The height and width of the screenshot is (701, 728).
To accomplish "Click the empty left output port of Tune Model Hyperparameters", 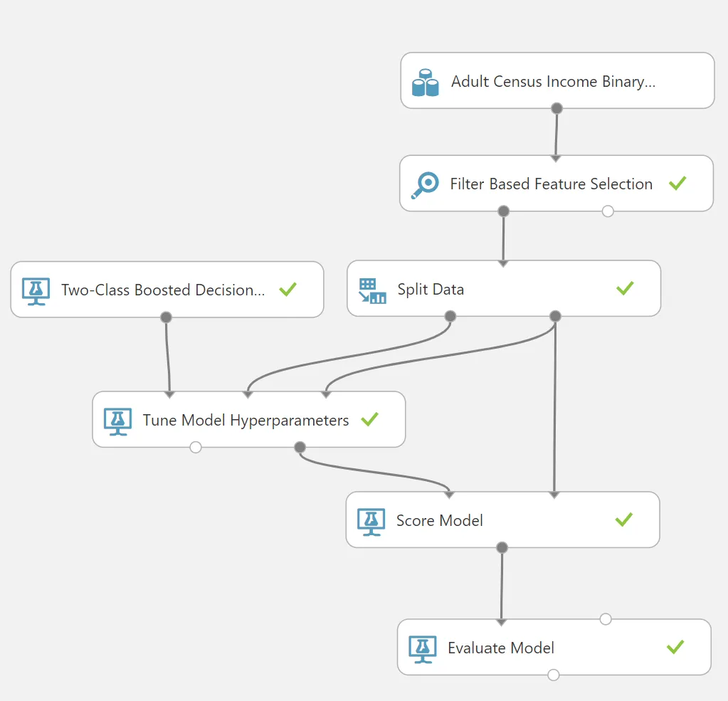I will coord(196,447).
